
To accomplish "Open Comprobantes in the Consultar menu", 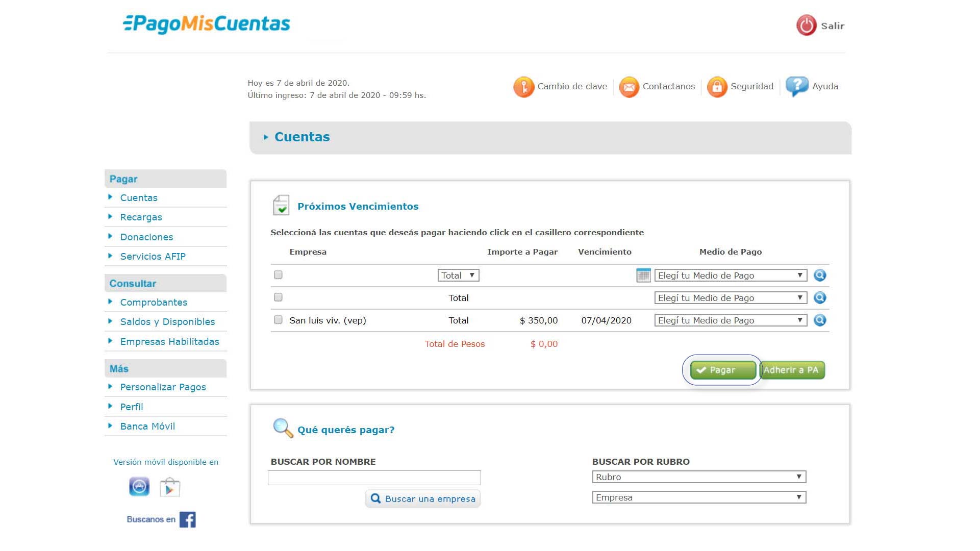I will [x=154, y=303].
